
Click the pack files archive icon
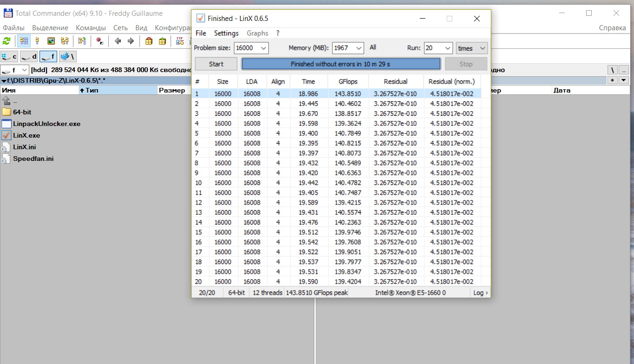(149, 41)
